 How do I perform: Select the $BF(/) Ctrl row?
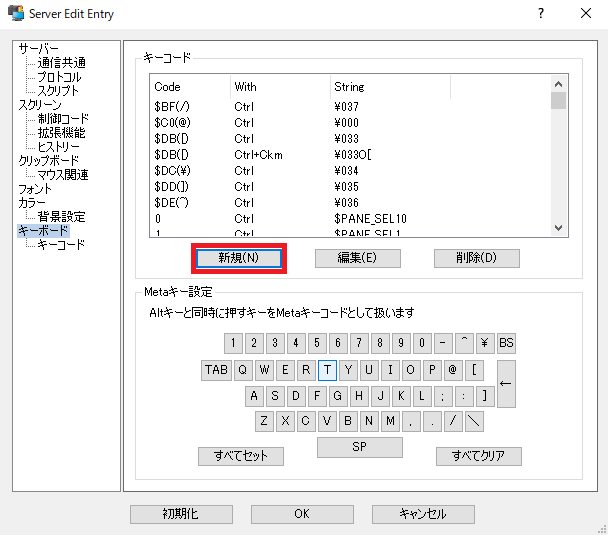(350, 107)
